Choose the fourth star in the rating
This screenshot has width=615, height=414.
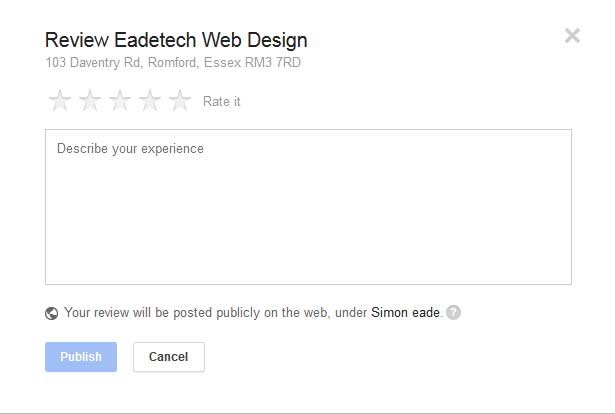click(150, 100)
